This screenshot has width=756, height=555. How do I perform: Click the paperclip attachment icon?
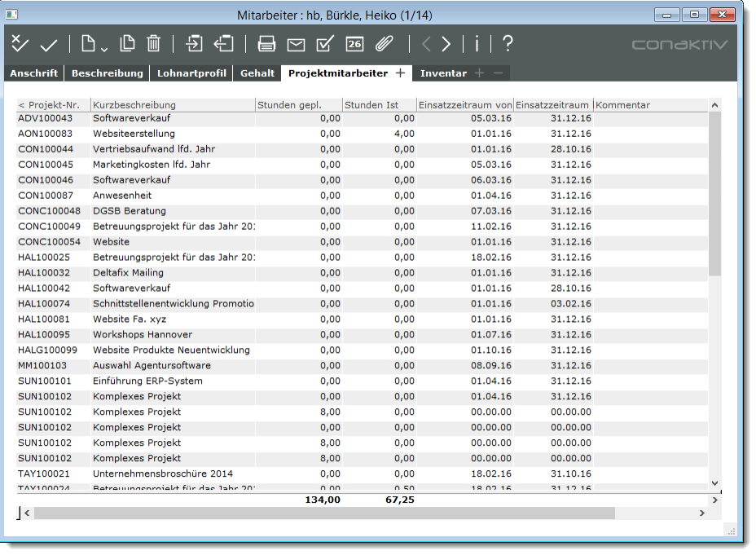coord(385,44)
